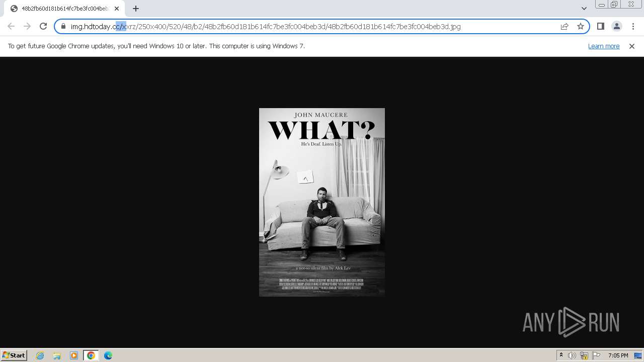Screen dimensions: 644x362
Task: Click the browser forward arrow
Action: click(27, 26)
